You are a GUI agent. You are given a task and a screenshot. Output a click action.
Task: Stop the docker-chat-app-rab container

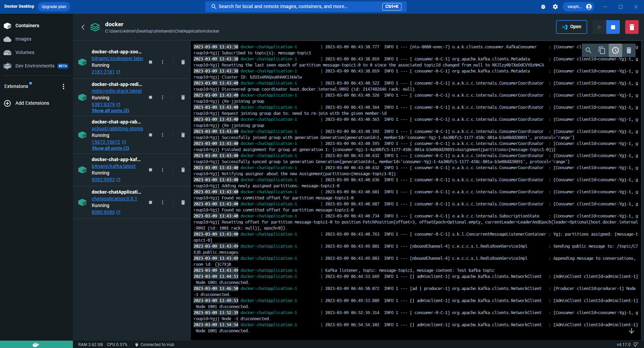click(x=151, y=135)
